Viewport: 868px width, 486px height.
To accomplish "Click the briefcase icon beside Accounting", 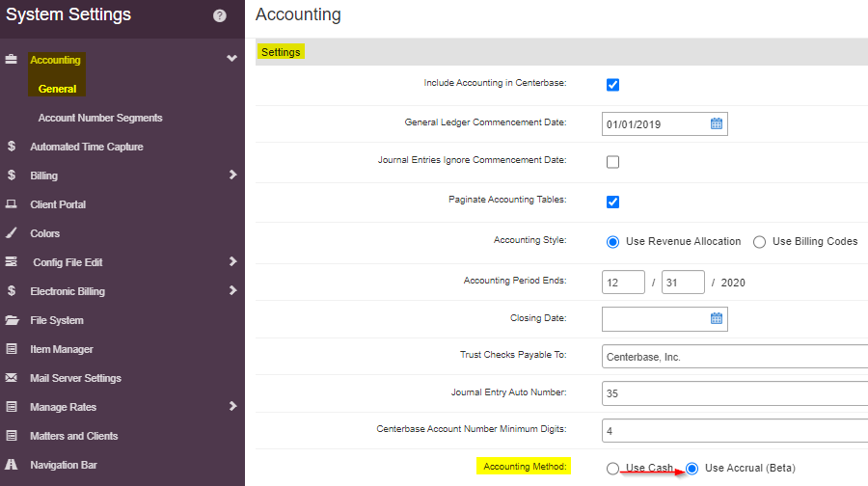I will 11,59.
